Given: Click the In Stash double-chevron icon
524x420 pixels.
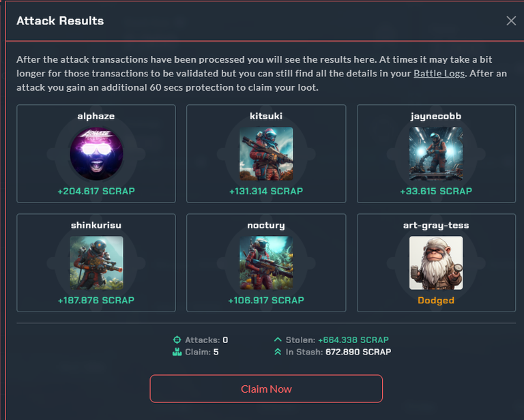Looking at the screenshot, I should tap(278, 352).
